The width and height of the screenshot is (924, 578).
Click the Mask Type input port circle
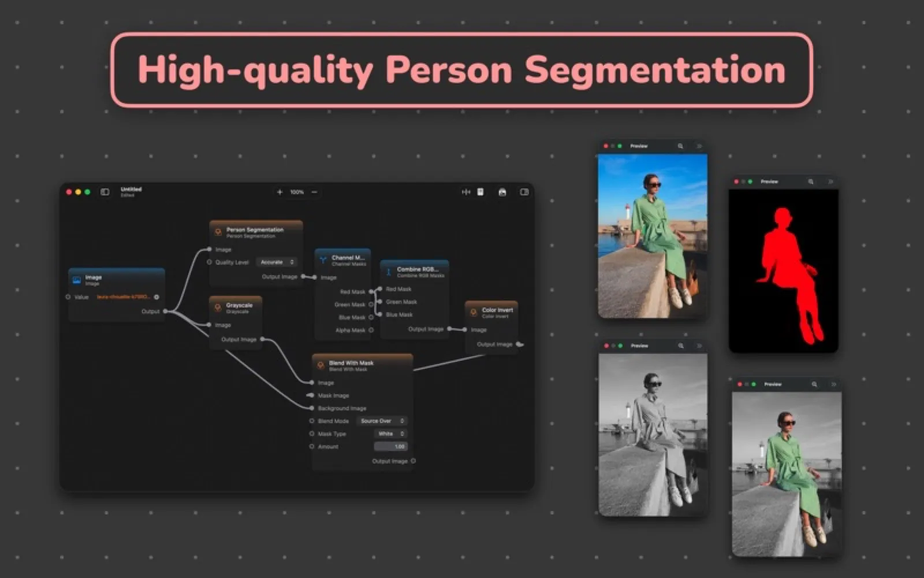click(x=312, y=433)
